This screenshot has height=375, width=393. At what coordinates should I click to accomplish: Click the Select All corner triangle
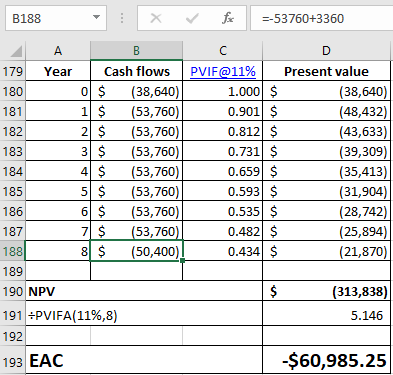(16, 51)
